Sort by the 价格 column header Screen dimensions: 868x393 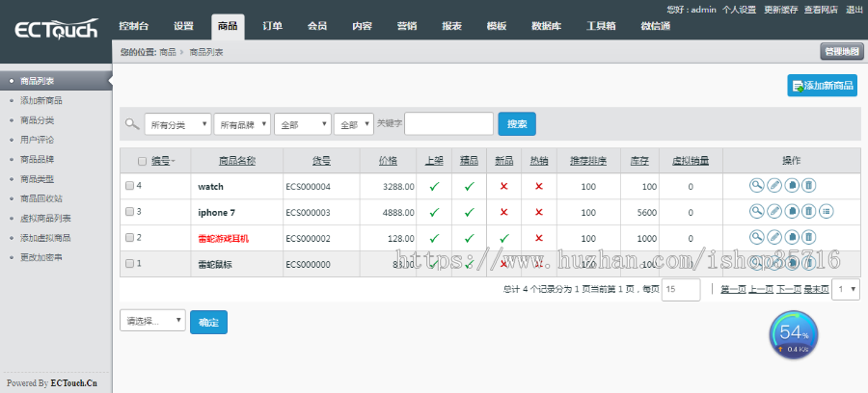[388, 161]
